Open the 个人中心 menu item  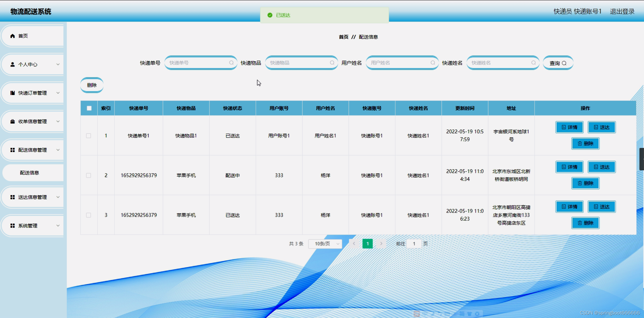pyautogui.click(x=28, y=64)
